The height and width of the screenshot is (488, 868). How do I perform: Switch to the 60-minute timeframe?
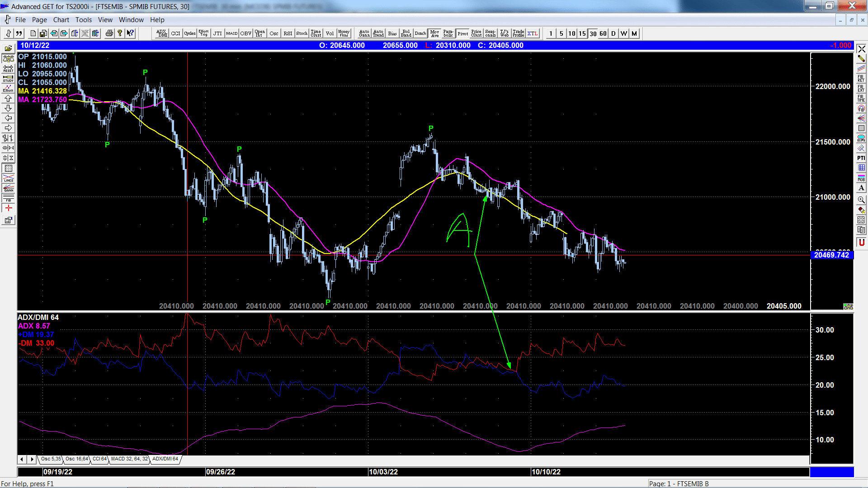pos(603,33)
